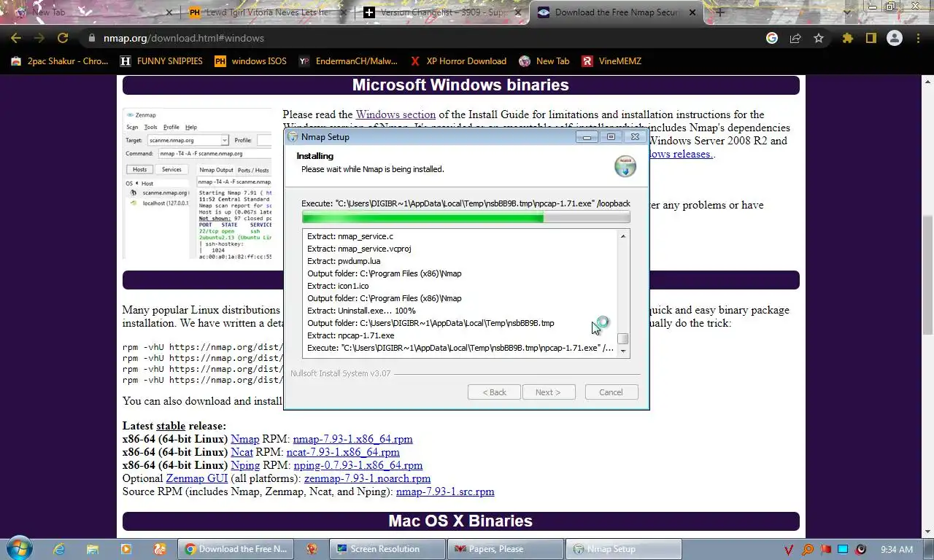Viewport: 934px width, 560px height.
Task: Download ncat-7.93-1.x86_64.rpm
Action: tap(343, 452)
